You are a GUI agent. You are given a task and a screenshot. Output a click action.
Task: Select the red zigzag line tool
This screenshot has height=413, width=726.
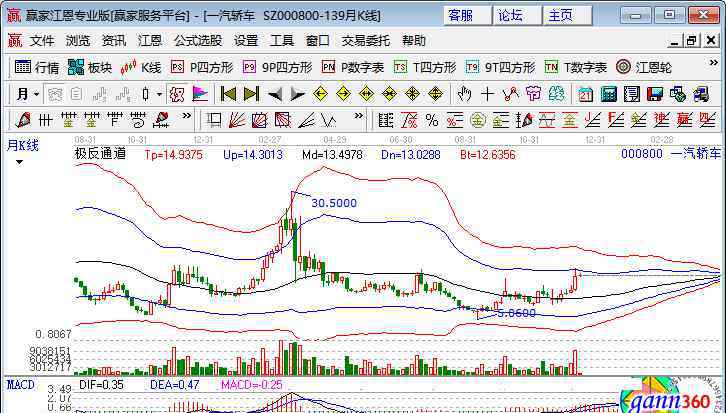(511, 94)
